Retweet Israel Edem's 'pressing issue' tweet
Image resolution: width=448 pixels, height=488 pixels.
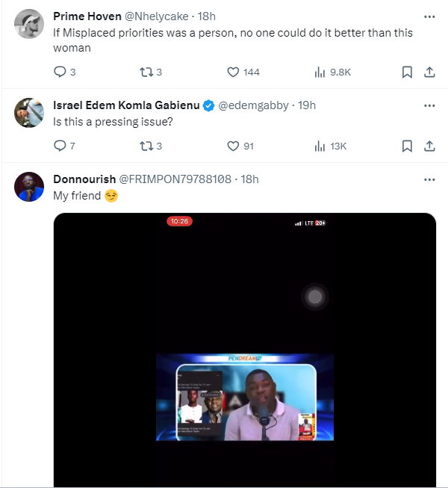(146, 146)
